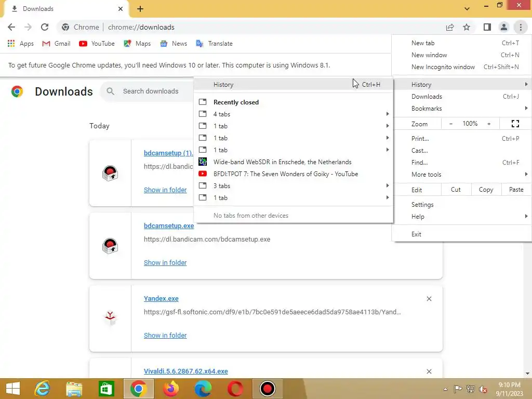The image size is (532, 399).
Task: Open the Vivaldi.5.6.2867.62.x64.exe link
Action: [186, 371]
